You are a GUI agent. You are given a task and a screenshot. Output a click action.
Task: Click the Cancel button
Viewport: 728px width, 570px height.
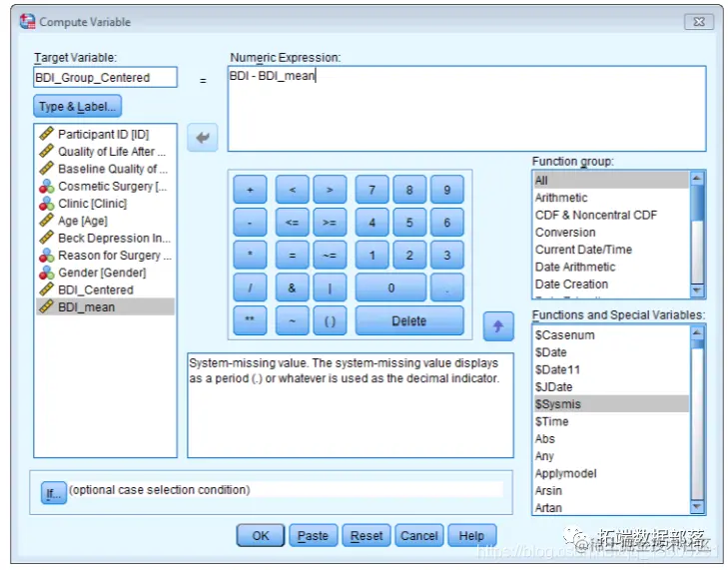pos(419,536)
